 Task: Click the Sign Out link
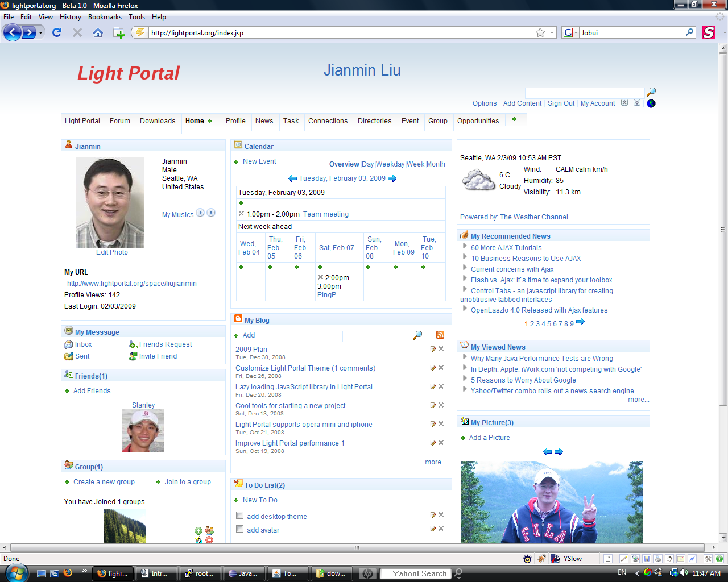click(561, 103)
